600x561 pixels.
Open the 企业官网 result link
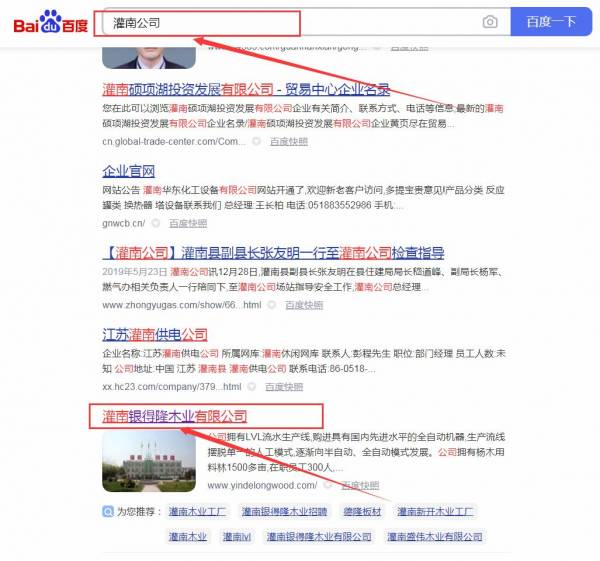click(129, 171)
